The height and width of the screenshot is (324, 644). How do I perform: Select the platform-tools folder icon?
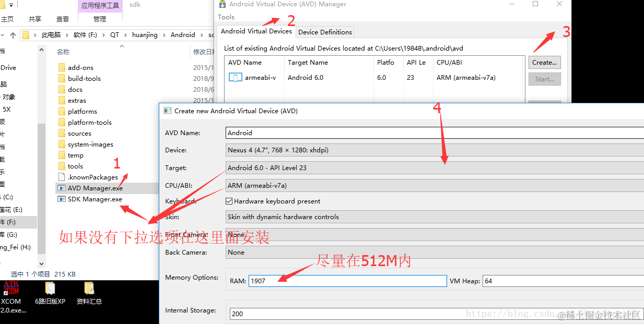coord(61,122)
